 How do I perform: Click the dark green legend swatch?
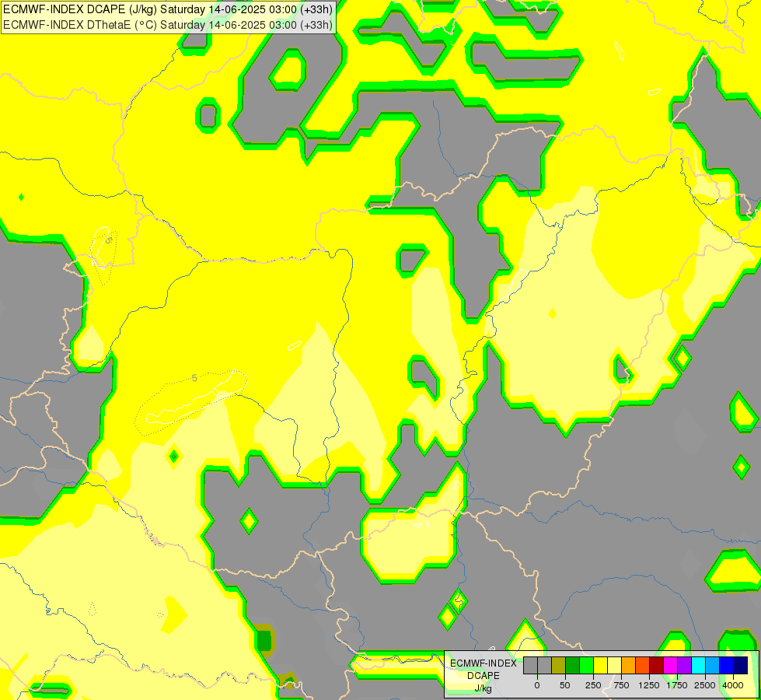[573, 665]
